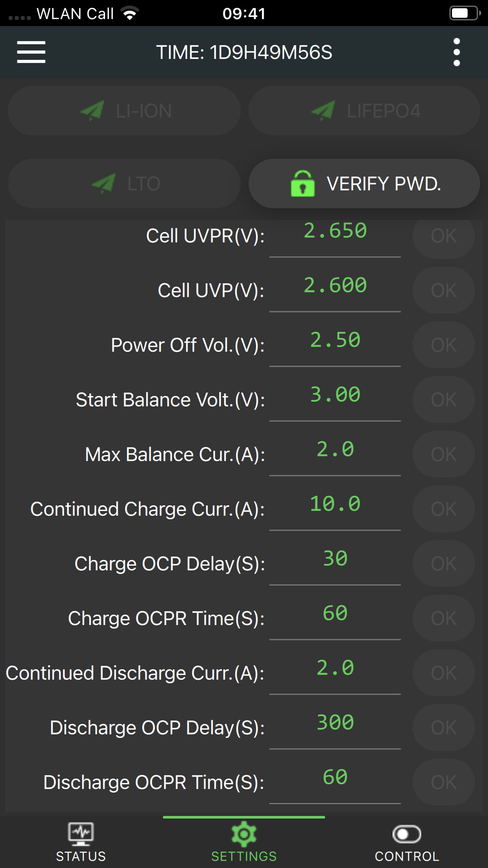Tap the LI-ION paper plane icon
Viewport: 488px width, 868px height.
pos(92,111)
